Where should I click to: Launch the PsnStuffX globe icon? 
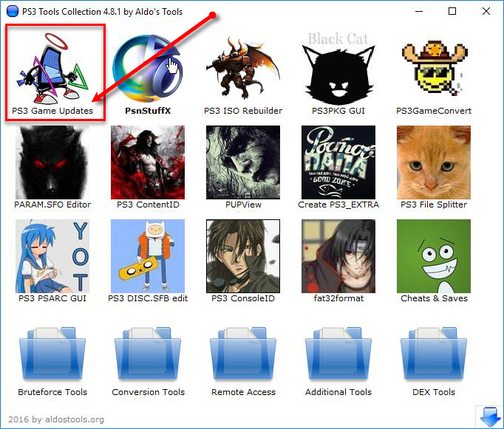(148, 68)
